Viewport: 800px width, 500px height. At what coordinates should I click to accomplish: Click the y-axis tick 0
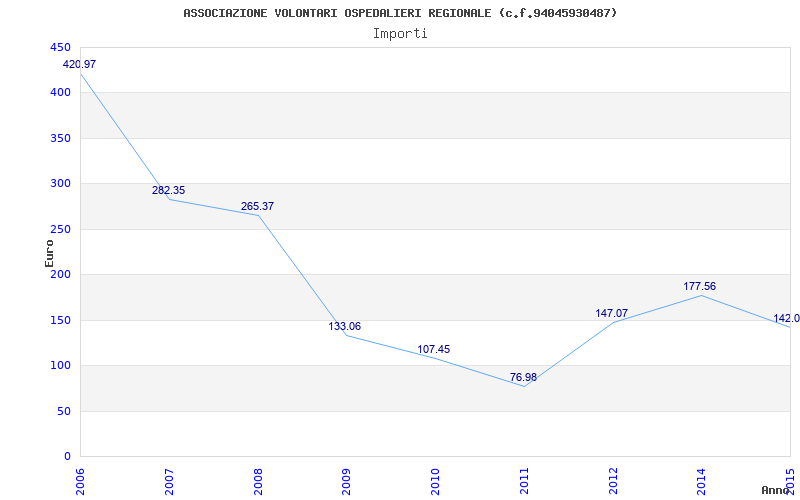[x=66, y=457]
